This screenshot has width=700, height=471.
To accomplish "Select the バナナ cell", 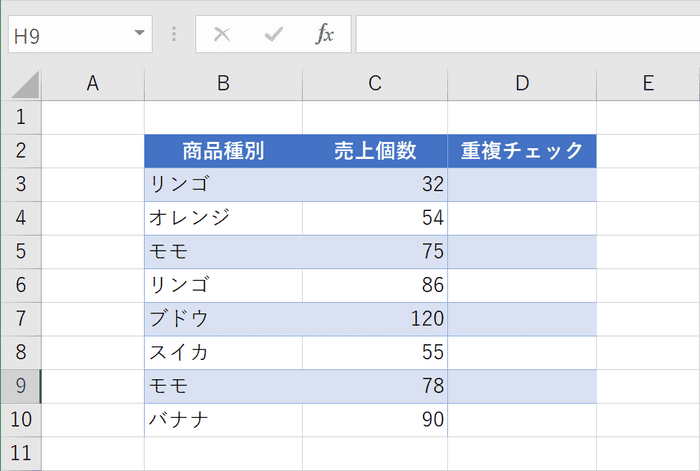I will click(223, 420).
